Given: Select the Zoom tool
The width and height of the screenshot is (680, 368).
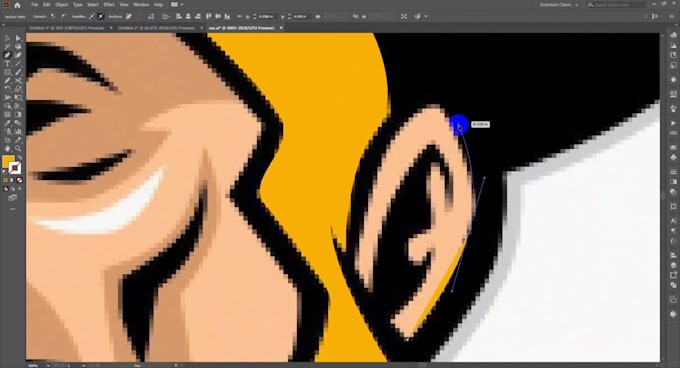Looking at the screenshot, I should tap(18, 148).
